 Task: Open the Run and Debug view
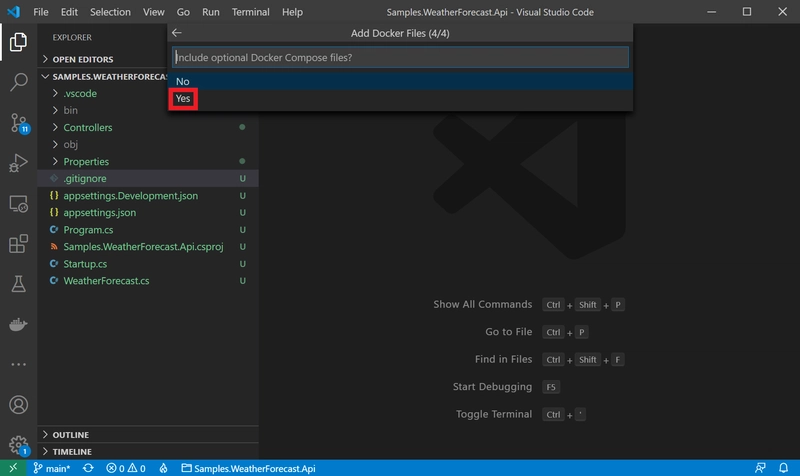(x=18, y=163)
